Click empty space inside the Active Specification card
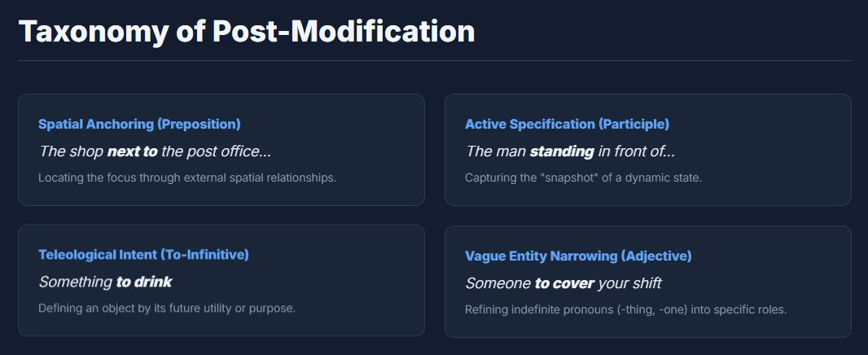Image resolution: width=868 pixels, height=355 pixels. [775, 150]
